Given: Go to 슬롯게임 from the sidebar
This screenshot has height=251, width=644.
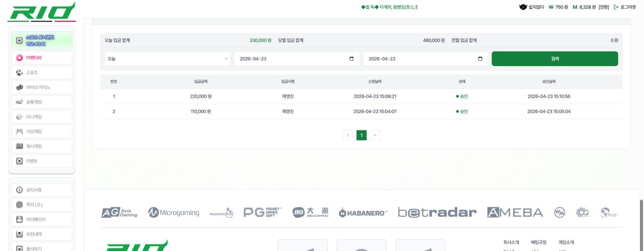Looking at the screenshot, I should 42,102.
